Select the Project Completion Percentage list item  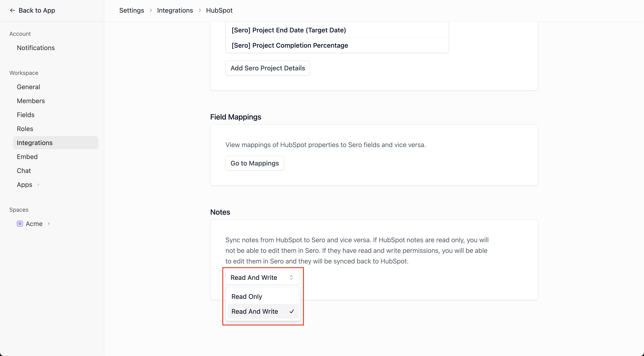tap(290, 45)
